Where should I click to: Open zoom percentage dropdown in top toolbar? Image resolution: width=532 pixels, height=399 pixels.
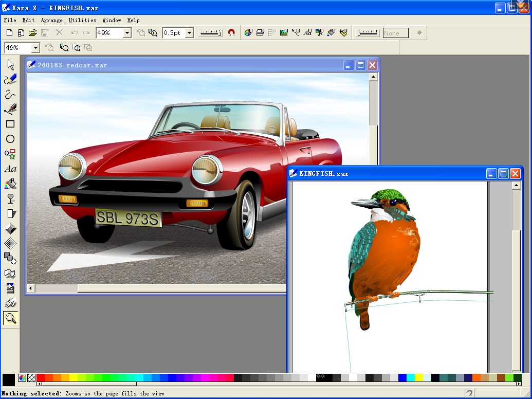(x=127, y=33)
